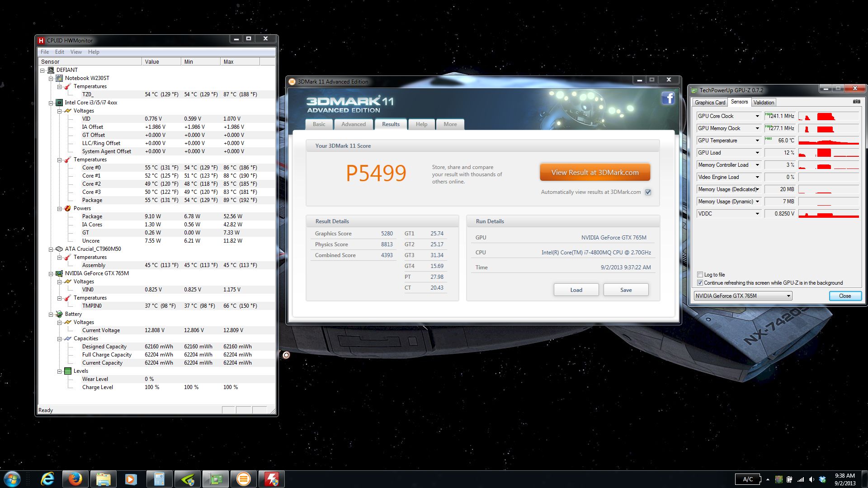This screenshot has height=488, width=868.
Task: Switch to GPU-Z green card taskbar icon
Action: [x=216, y=479]
